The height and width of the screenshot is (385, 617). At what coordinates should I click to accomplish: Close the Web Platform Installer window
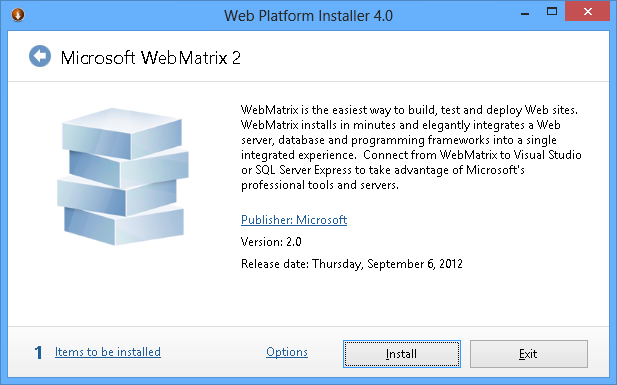coord(587,12)
